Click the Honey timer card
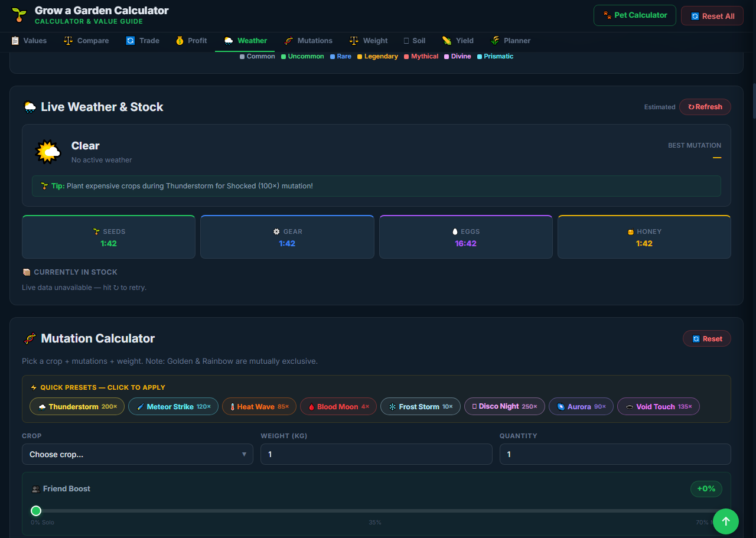756x538 pixels. pos(644,237)
